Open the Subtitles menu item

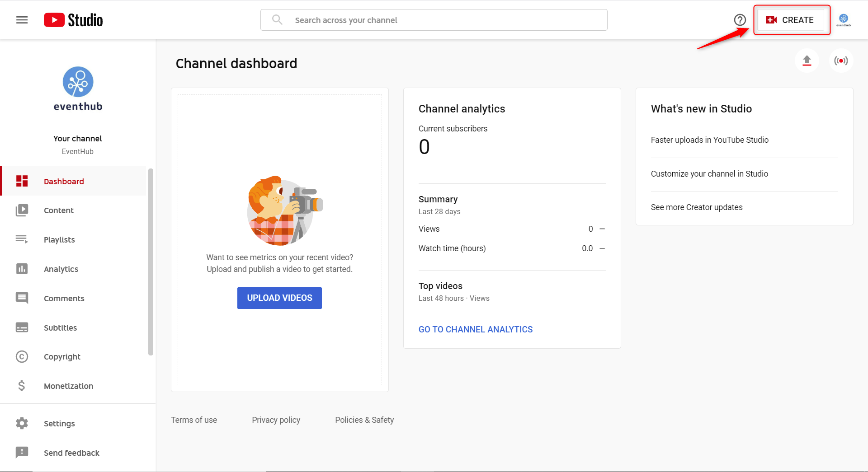pyautogui.click(x=60, y=327)
